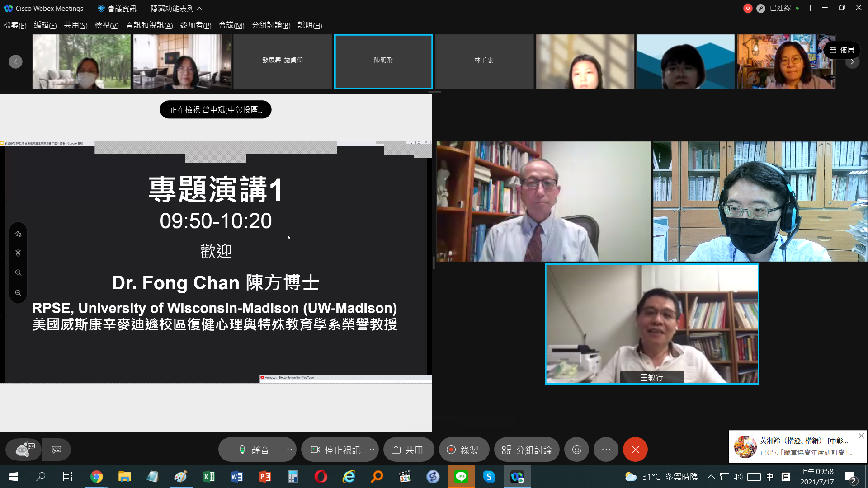Select 陳明飛 participant tile
This screenshot has height=488, width=868.
[x=383, y=61]
